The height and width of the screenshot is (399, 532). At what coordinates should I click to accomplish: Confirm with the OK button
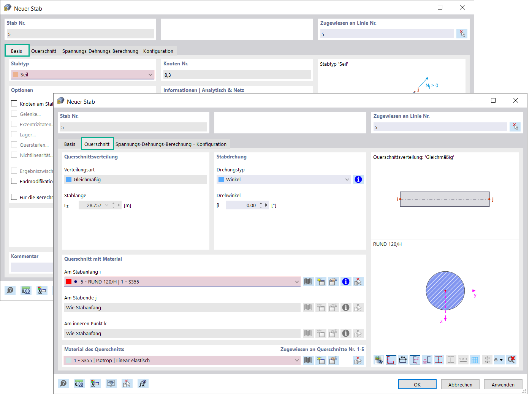point(417,384)
